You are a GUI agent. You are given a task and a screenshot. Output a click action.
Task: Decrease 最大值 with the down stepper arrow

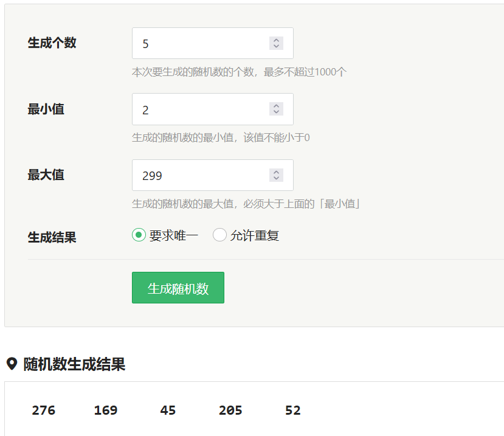point(276,178)
